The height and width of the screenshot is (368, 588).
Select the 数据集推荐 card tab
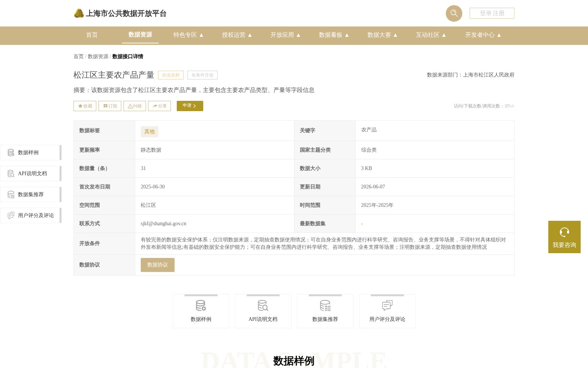click(325, 311)
